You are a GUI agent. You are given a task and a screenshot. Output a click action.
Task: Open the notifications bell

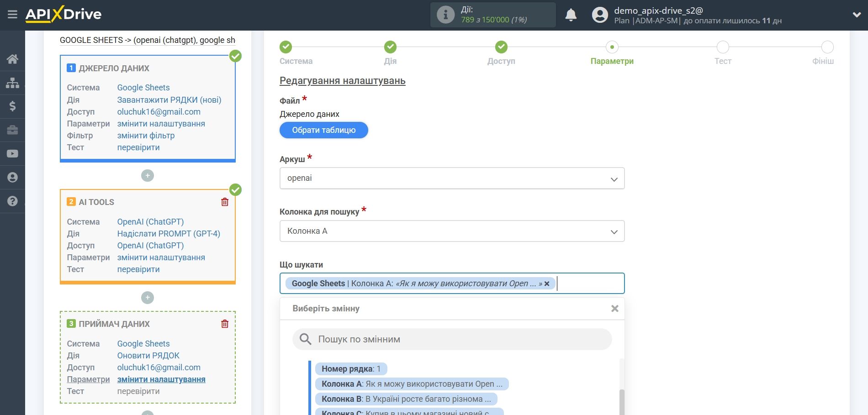click(571, 15)
